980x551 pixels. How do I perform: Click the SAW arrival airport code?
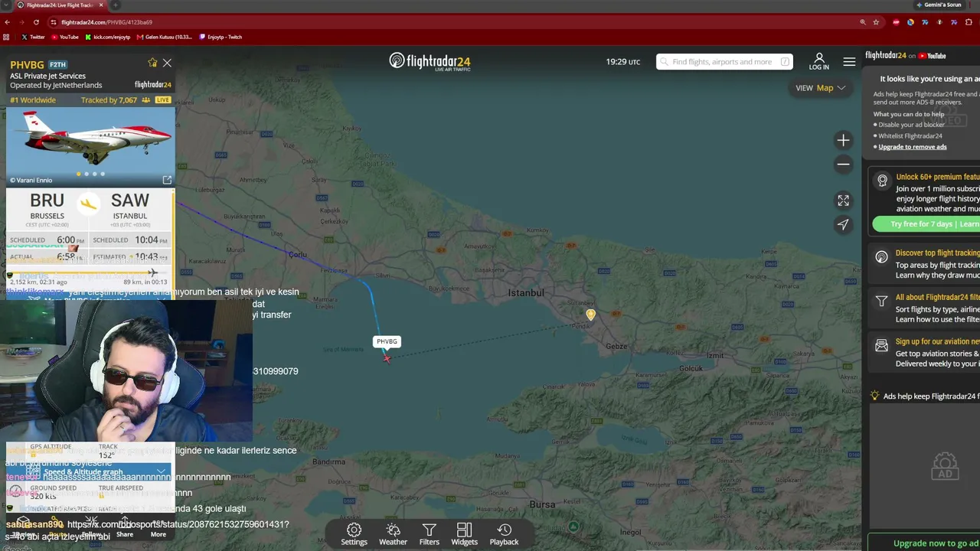coord(130,201)
